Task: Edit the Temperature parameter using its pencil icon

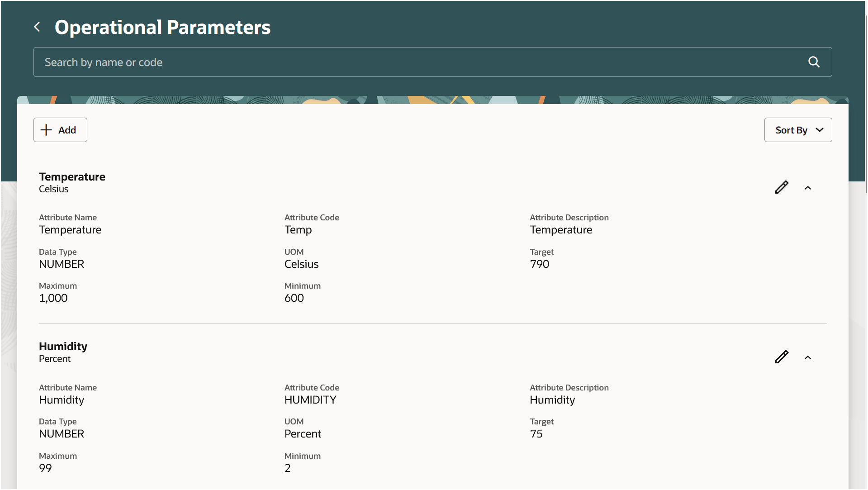Action: tap(782, 187)
